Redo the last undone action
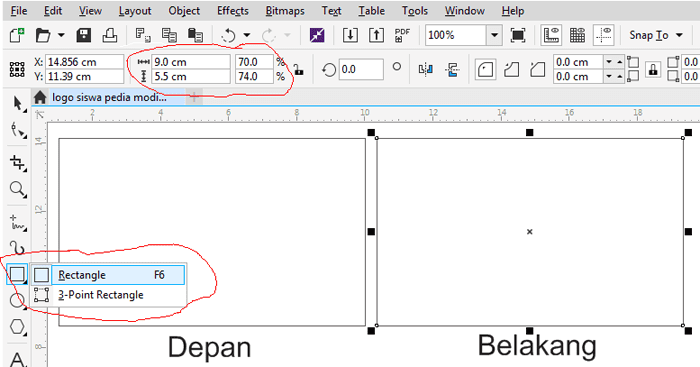 coord(269,35)
